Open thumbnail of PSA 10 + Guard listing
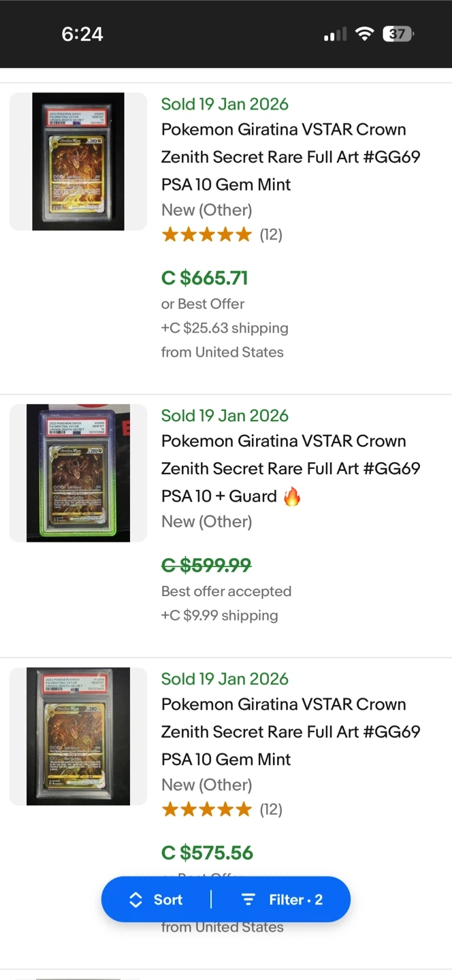Viewport: 452px width, 980px height. (x=78, y=473)
